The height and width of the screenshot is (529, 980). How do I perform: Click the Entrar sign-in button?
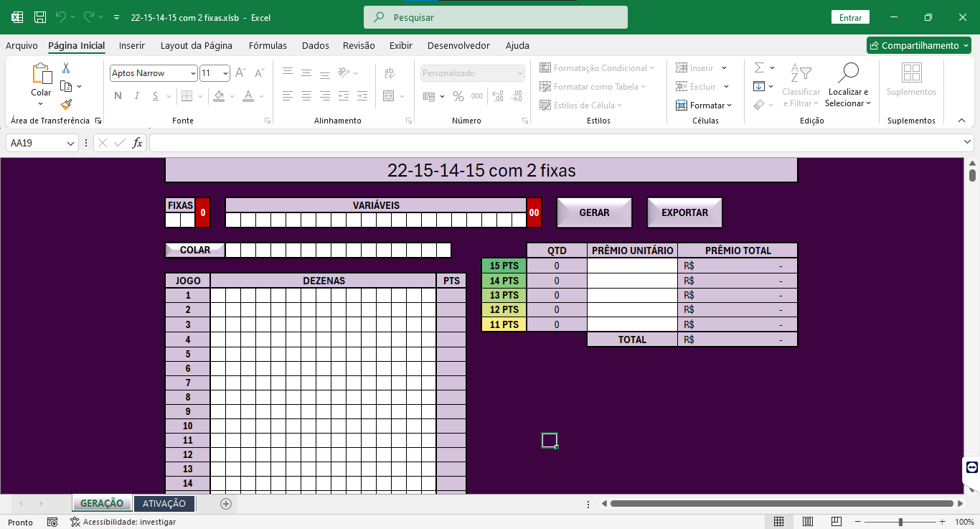click(850, 17)
